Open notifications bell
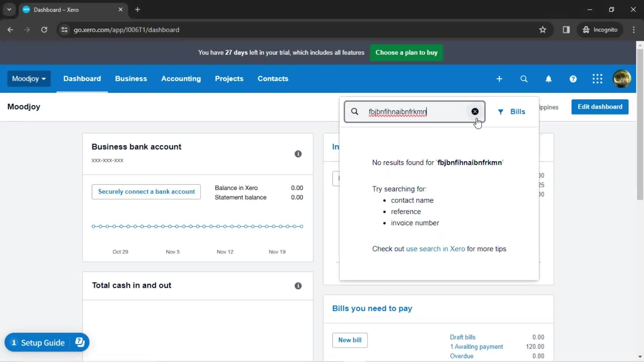Image resolution: width=644 pixels, height=362 pixels. point(548,79)
